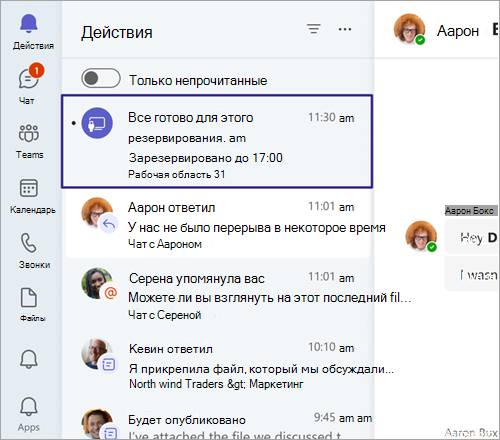Click North wind Traders Маркетинг label
The width and height of the screenshot is (500, 440).
click(216, 384)
